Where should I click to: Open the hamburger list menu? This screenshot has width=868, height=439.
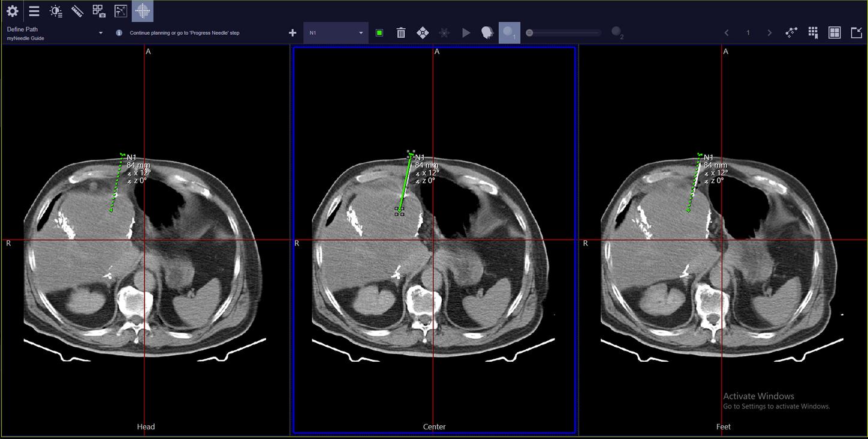(x=34, y=11)
